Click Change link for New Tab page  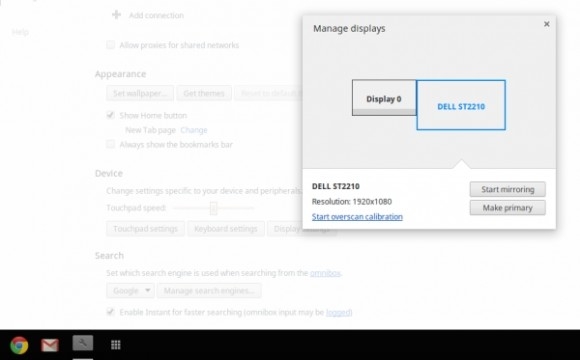point(194,130)
